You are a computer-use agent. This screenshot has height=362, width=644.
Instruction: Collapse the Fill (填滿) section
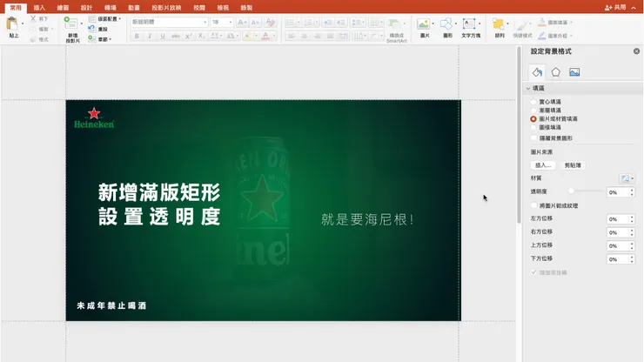pos(528,89)
